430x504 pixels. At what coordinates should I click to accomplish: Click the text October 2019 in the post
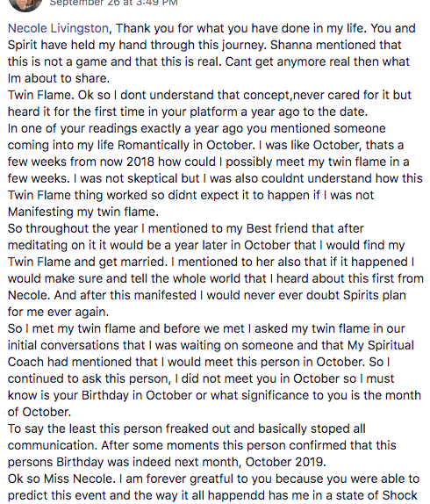point(286,463)
